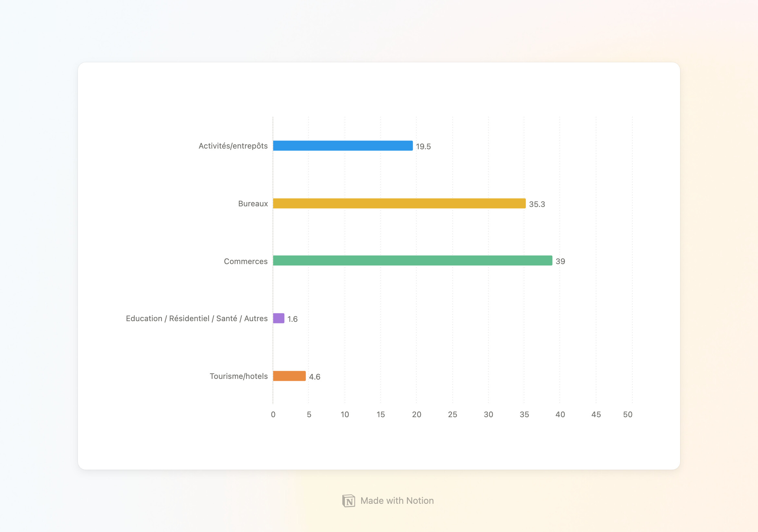Screen dimensions: 758x532
Task: Click the 0 axis tick label
Action: click(273, 415)
